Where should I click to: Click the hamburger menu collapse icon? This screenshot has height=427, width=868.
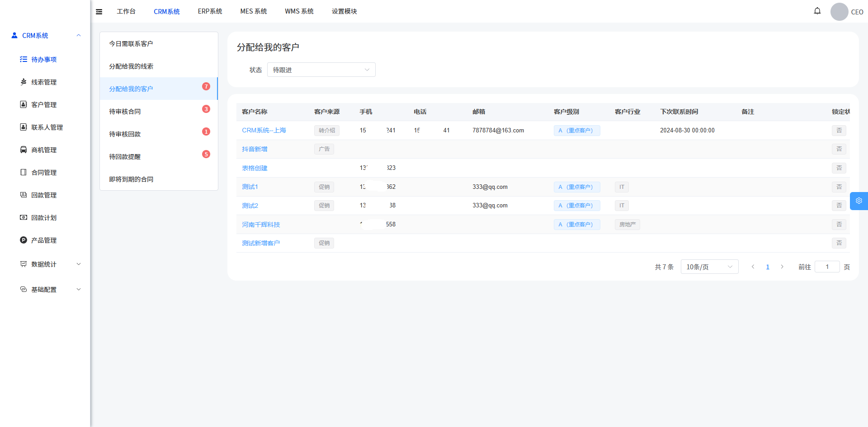[x=99, y=12]
